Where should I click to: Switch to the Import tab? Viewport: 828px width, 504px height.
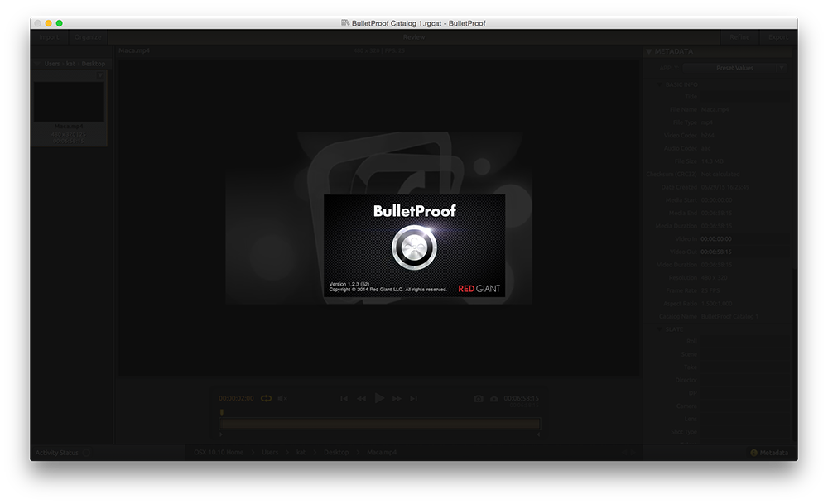(49, 37)
